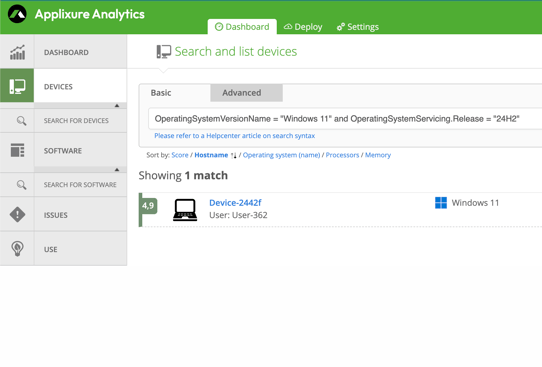Open the Issues warning diamond icon
542x367 pixels.
pyautogui.click(x=17, y=215)
